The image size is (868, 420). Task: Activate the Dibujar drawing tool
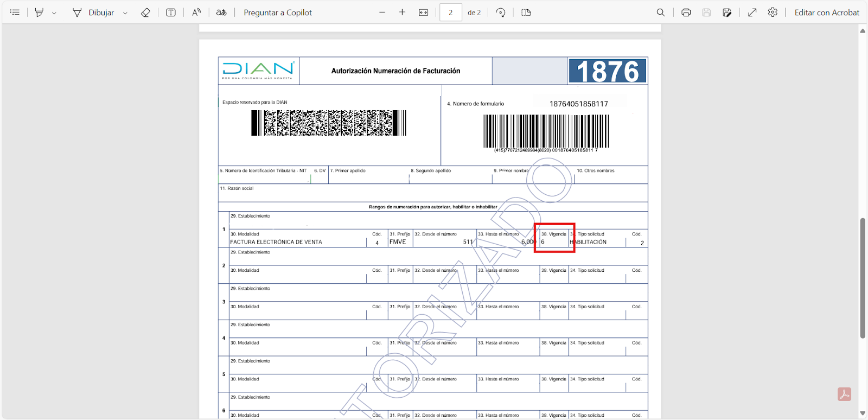click(x=93, y=12)
